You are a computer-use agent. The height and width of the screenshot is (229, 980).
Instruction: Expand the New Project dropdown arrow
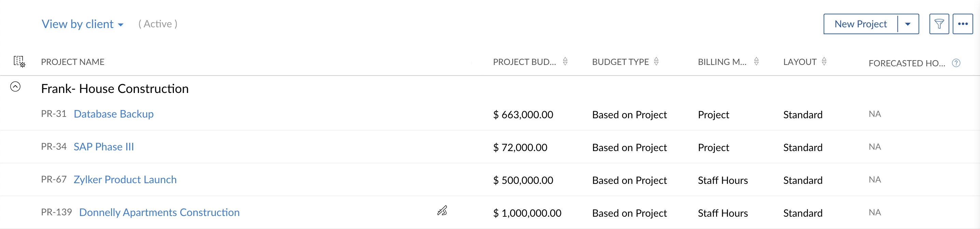click(x=908, y=24)
